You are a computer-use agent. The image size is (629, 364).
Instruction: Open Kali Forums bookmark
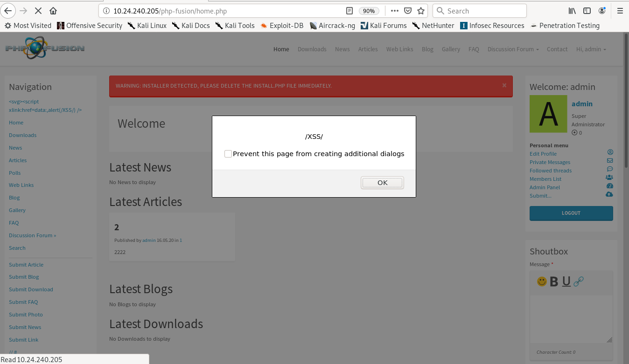384,26
